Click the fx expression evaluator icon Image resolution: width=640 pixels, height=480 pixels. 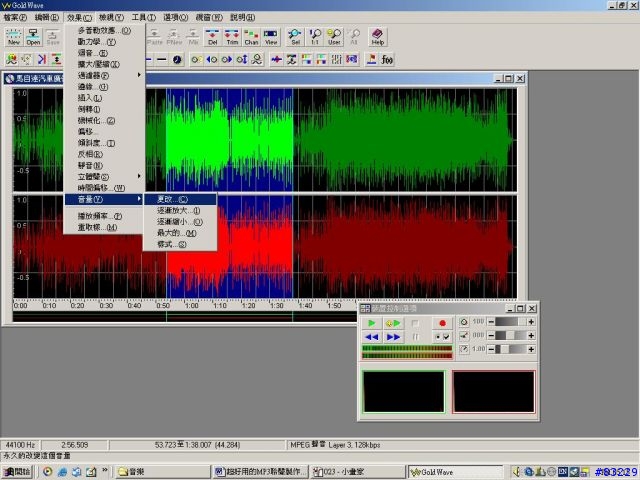(x=387, y=60)
